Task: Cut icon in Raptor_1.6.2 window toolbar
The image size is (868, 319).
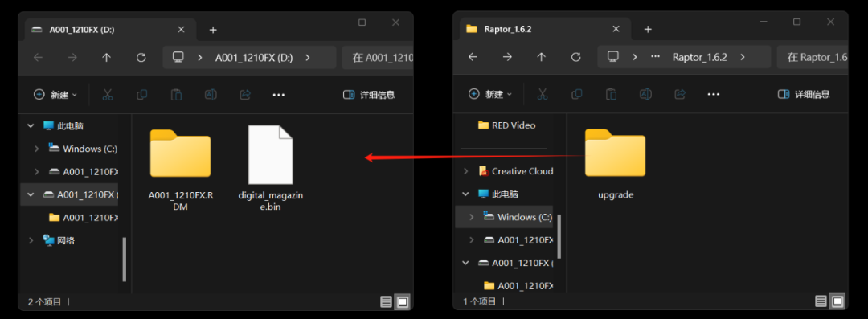Action: [542, 95]
